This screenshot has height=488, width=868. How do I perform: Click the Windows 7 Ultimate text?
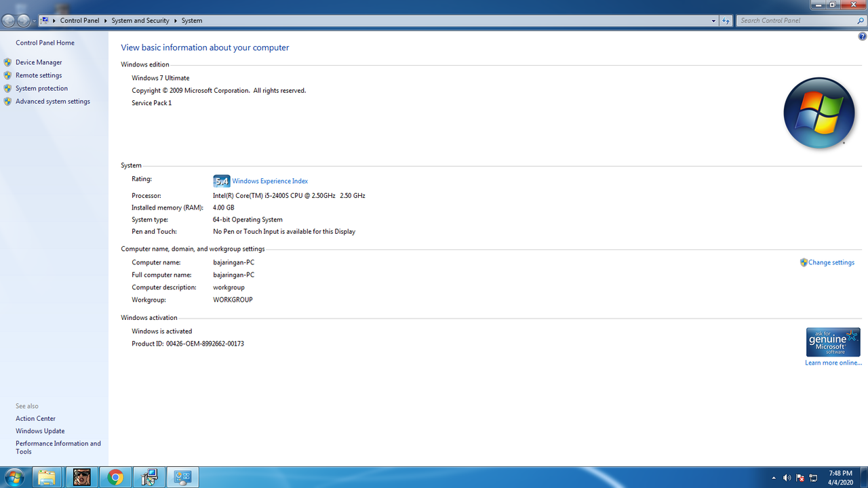(x=161, y=78)
